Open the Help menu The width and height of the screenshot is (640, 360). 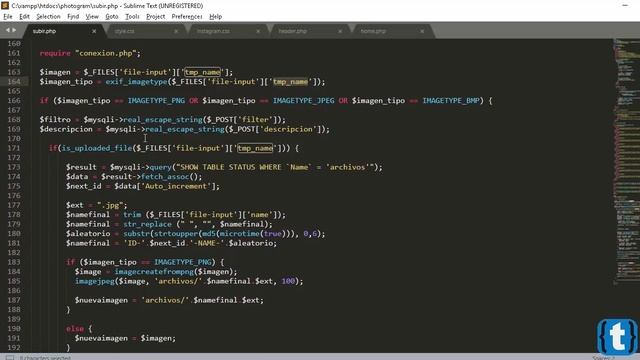click(x=216, y=17)
